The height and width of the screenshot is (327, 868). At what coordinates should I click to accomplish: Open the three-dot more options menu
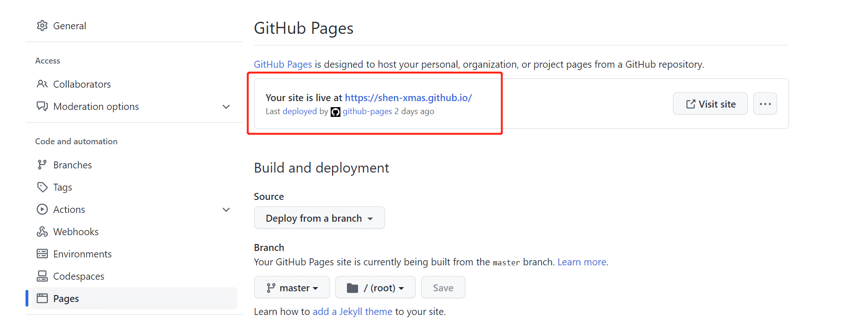point(765,104)
